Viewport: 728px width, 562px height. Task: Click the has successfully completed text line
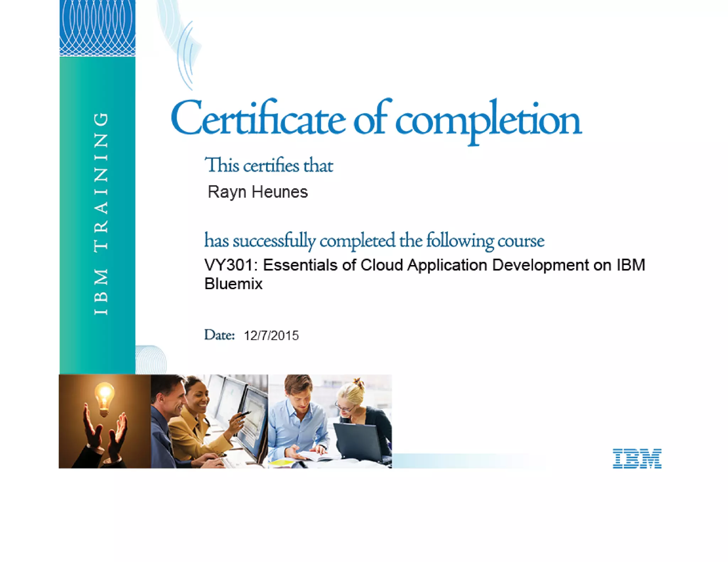coord(374,241)
